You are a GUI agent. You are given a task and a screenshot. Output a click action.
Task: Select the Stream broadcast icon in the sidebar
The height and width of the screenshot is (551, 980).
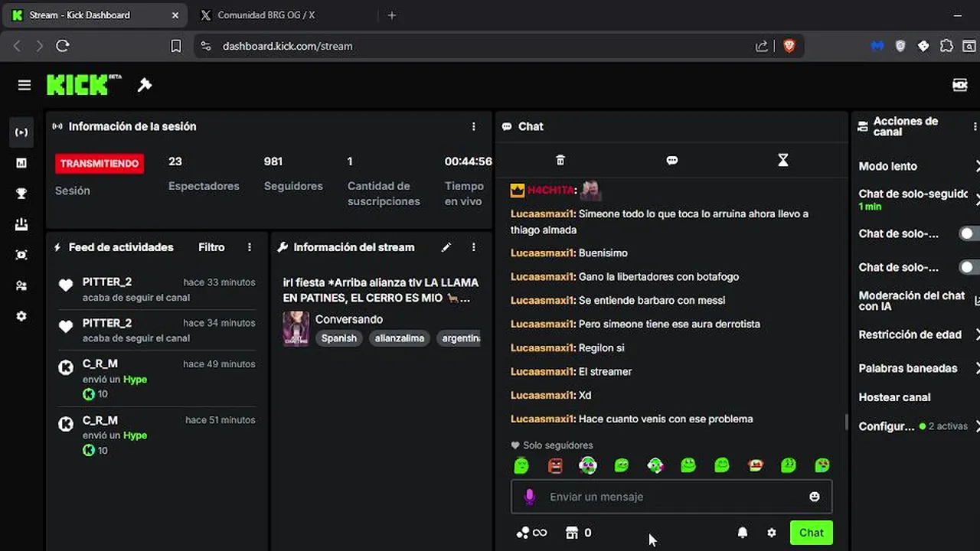pos(21,132)
